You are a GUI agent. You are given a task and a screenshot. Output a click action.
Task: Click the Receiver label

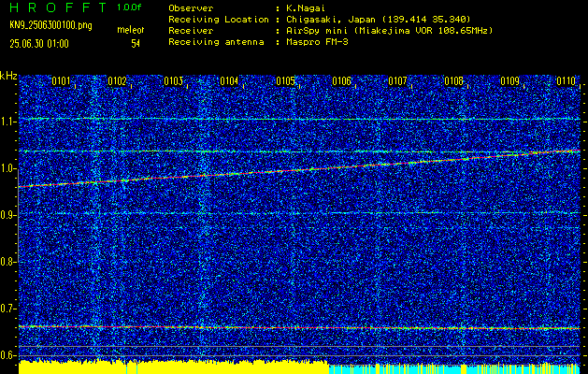tap(191, 30)
